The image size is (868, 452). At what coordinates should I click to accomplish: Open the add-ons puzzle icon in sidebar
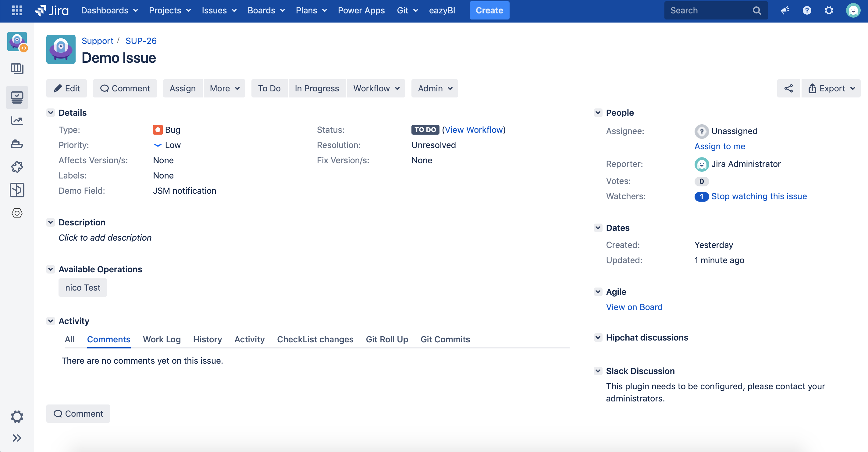pyautogui.click(x=17, y=167)
